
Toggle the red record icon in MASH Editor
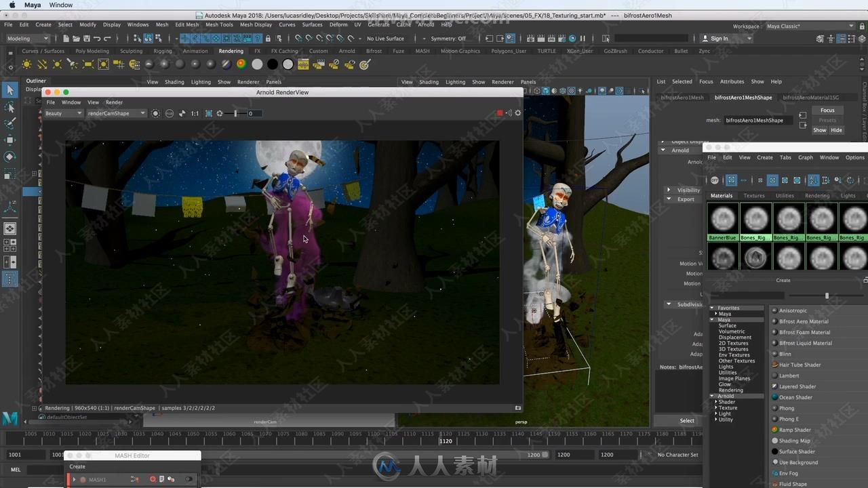tap(153, 479)
